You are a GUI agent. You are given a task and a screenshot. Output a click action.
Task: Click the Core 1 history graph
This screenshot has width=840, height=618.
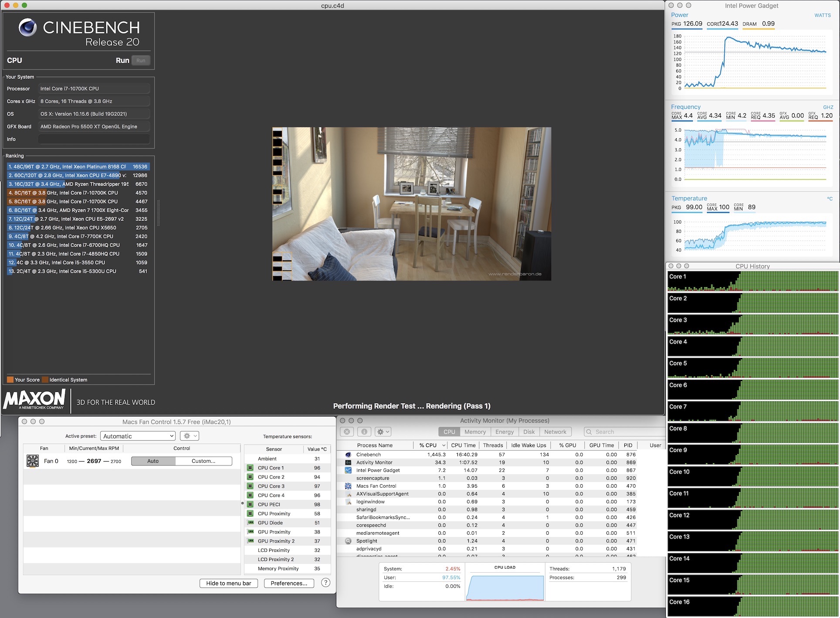752,281
